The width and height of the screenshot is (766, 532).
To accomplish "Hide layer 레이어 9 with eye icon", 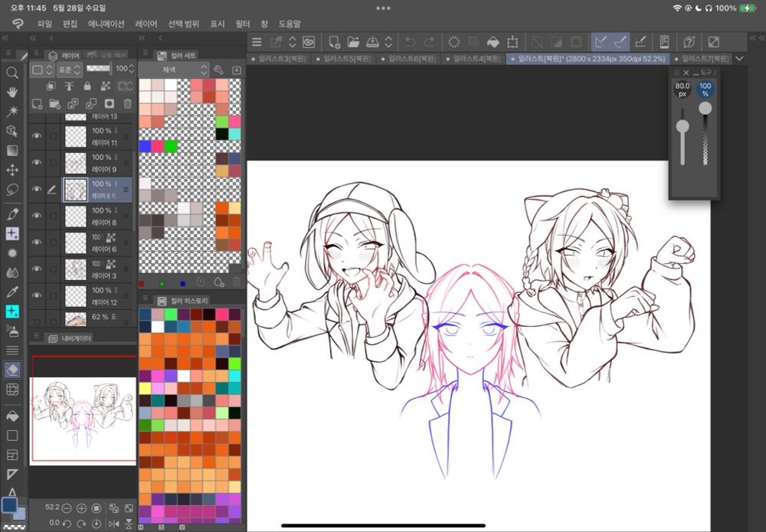I will coord(37,162).
